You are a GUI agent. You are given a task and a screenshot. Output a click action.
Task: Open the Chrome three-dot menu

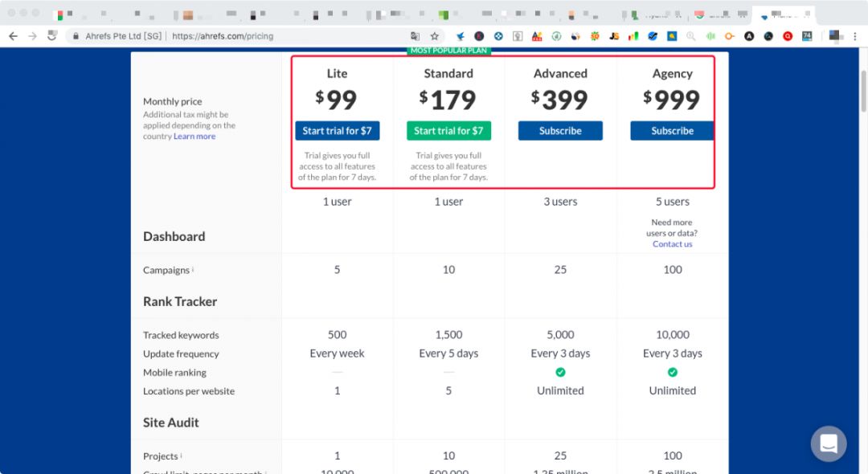pos(854,36)
